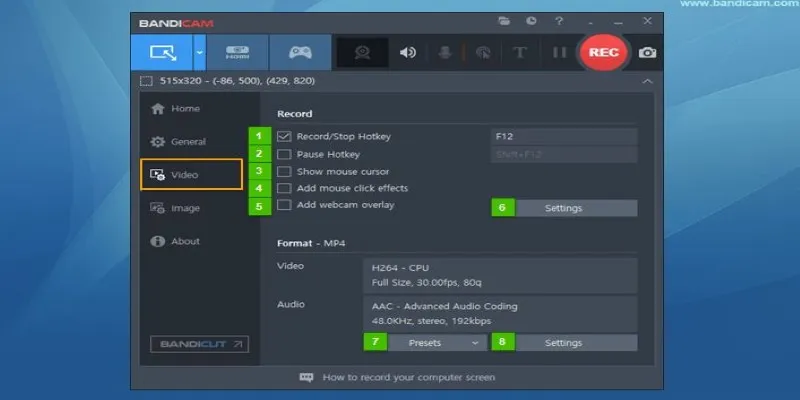
Task: Open How to record your computer screen link
Action: [409, 378]
